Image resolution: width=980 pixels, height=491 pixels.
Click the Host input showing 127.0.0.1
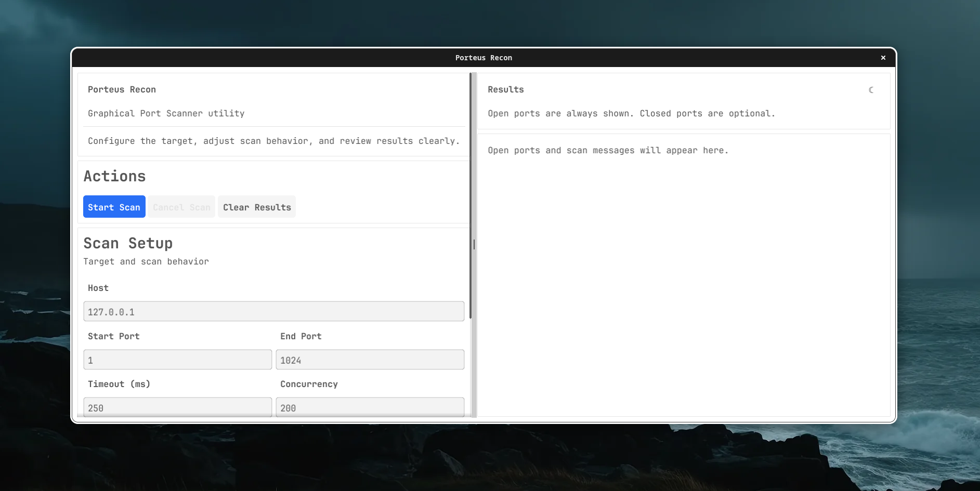(274, 311)
